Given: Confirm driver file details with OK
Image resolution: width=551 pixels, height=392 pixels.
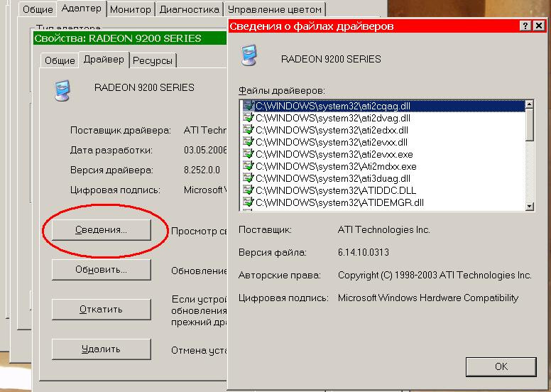Looking at the screenshot, I should (501, 366).
